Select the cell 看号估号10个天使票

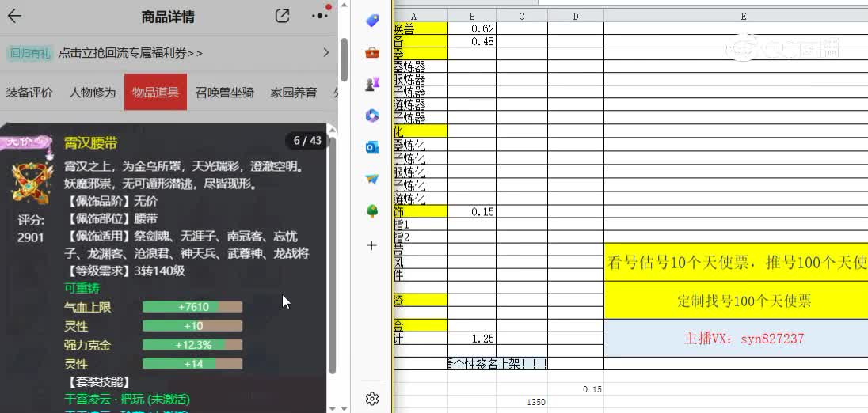(x=737, y=262)
